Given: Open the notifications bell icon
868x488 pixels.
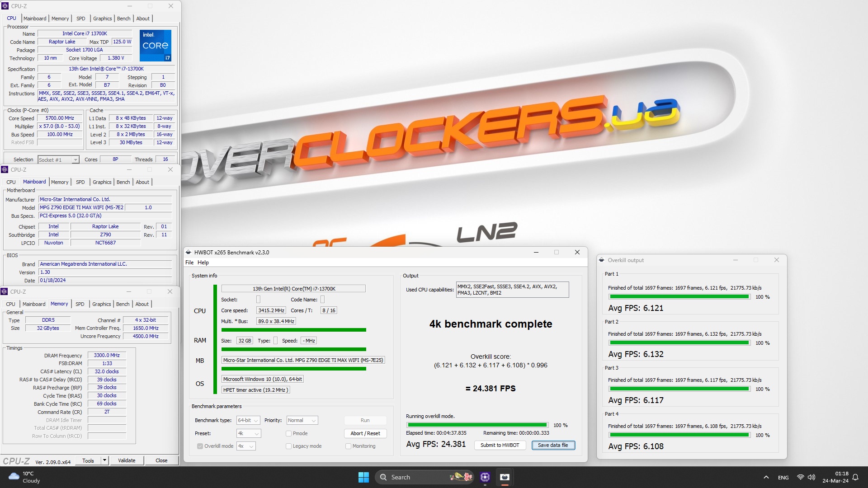Looking at the screenshot, I should pyautogui.click(x=855, y=477).
